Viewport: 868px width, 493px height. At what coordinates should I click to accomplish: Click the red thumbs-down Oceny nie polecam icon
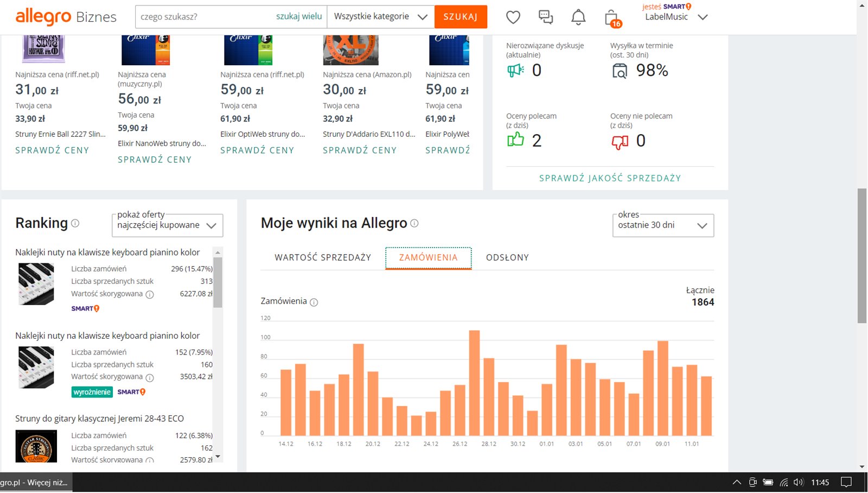[620, 141]
